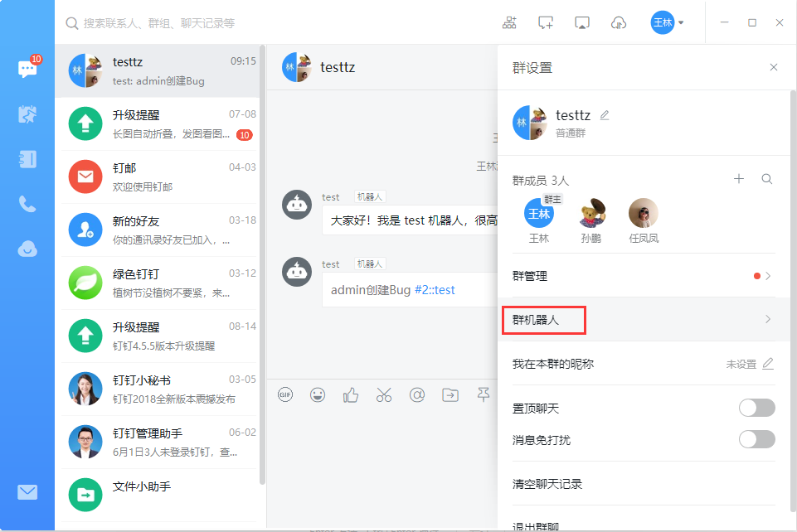Open the 升级提醒 conversation dated 08-14
Screen dimensions: 797x532
click(159, 336)
